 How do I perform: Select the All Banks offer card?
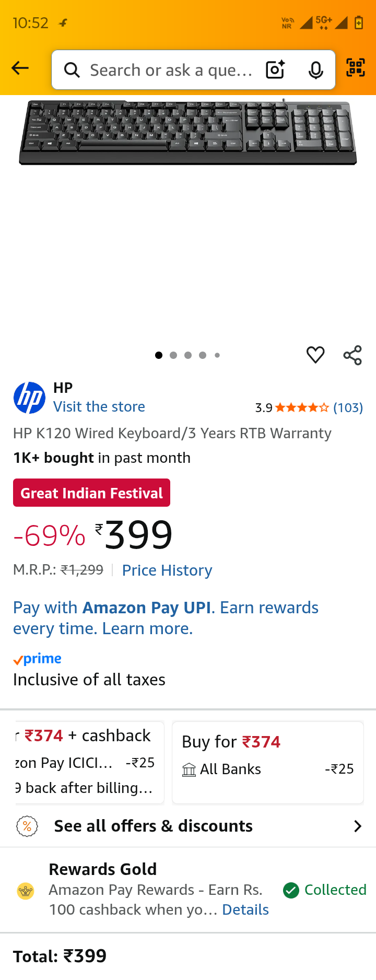pos(267,762)
